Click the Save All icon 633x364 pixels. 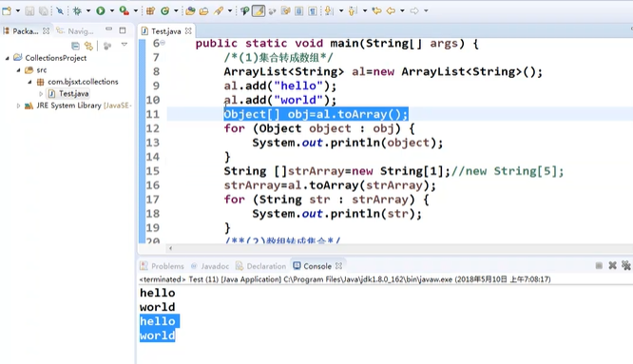[43, 10]
